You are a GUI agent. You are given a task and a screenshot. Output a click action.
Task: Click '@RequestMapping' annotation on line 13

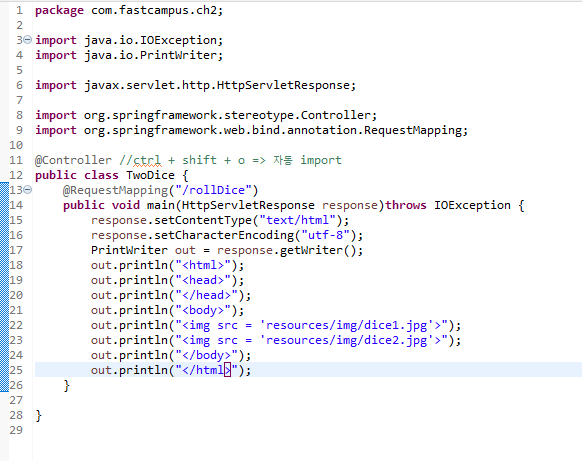[x=115, y=190]
